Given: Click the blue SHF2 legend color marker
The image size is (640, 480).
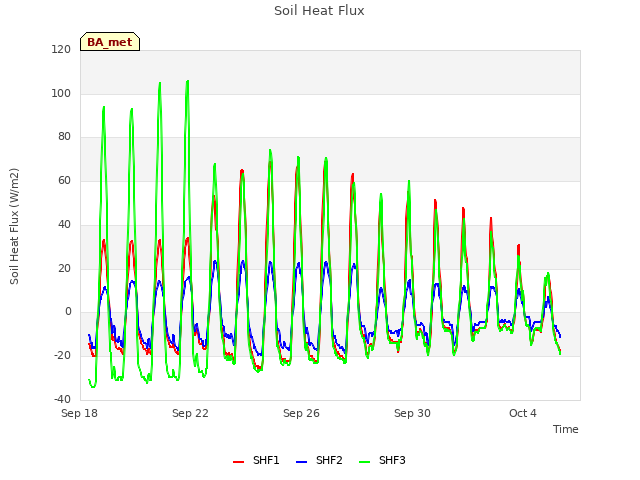Looking at the screenshot, I should [301, 462].
